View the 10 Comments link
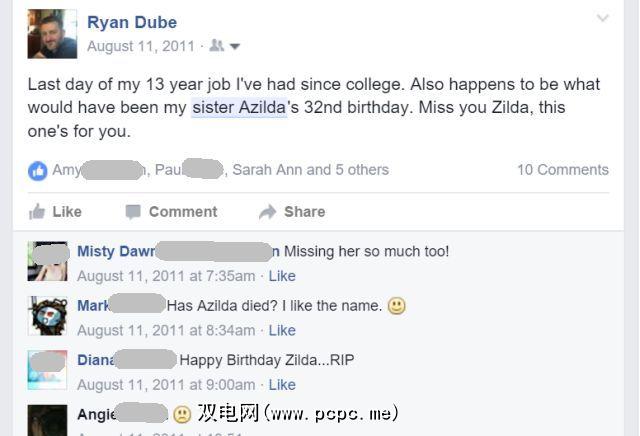 click(562, 170)
